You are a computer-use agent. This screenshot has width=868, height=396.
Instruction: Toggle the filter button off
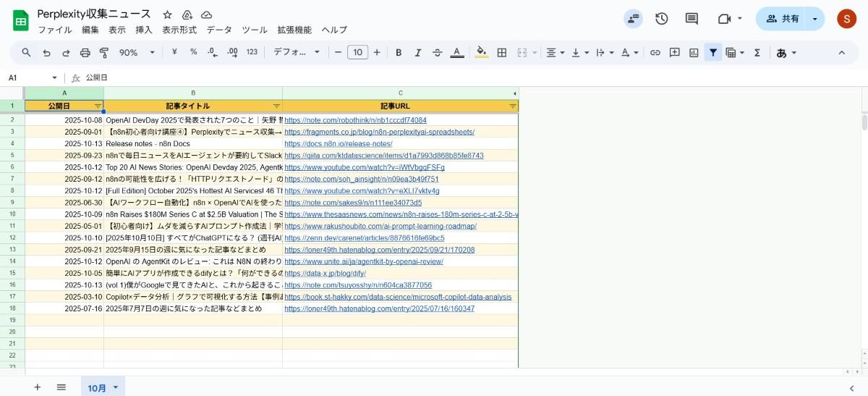click(x=713, y=52)
